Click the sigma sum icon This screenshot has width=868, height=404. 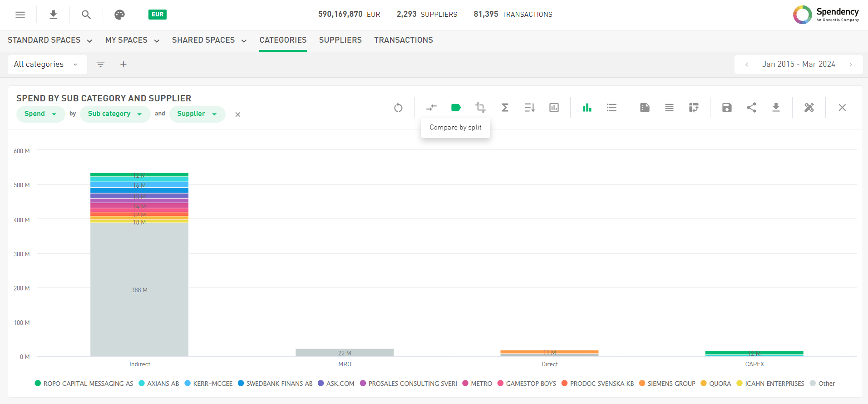click(x=505, y=108)
